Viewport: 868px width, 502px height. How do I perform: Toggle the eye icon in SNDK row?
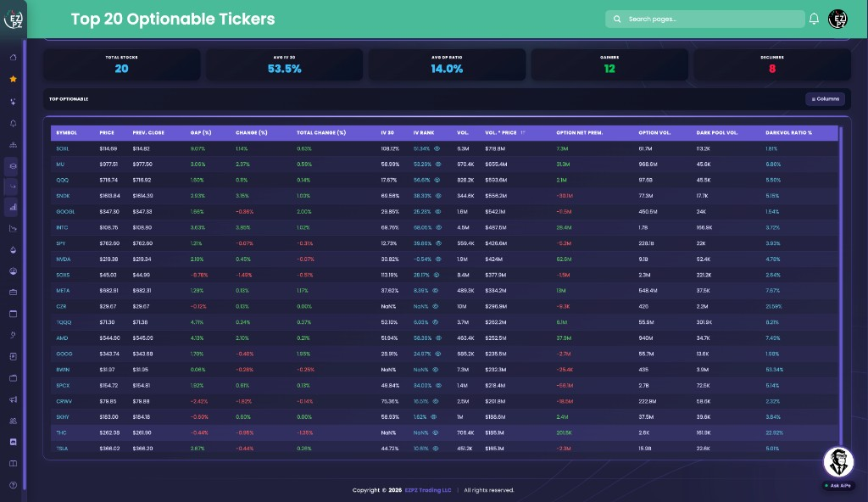tap(438, 196)
